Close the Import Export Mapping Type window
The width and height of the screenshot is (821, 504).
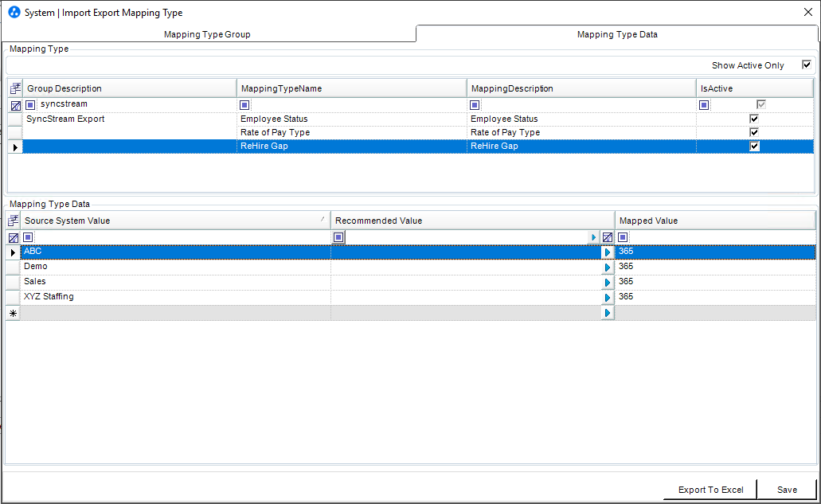[x=808, y=12]
